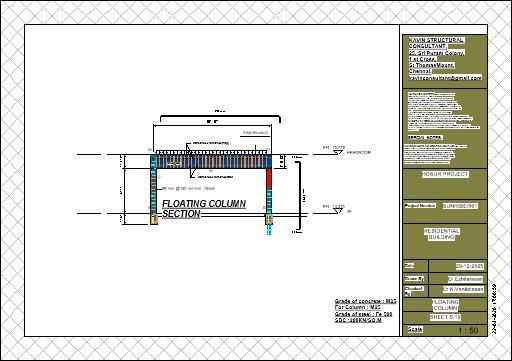Image resolution: width=512 pixels, height=361 pixels.
Task: Select the HOSUR PROJECT title
Action: [445, 174]
